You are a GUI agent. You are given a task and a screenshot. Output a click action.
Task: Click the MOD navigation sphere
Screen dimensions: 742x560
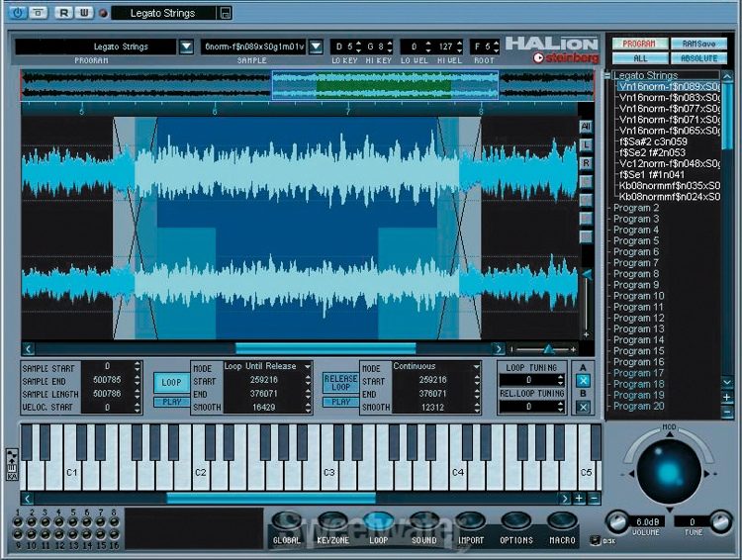pyautogui.click(x=669, y=471)
